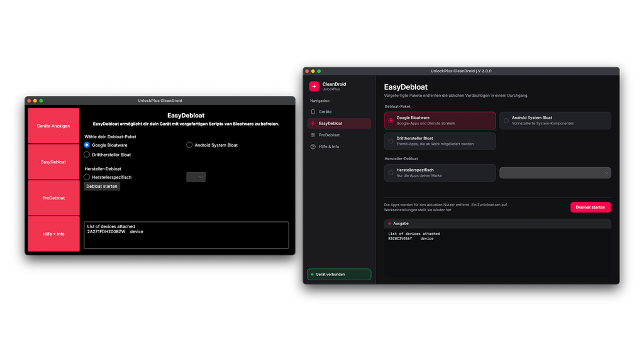Click the "Debloat-Paket" section label in V 2.0.0 window

[x=397, y=106]
